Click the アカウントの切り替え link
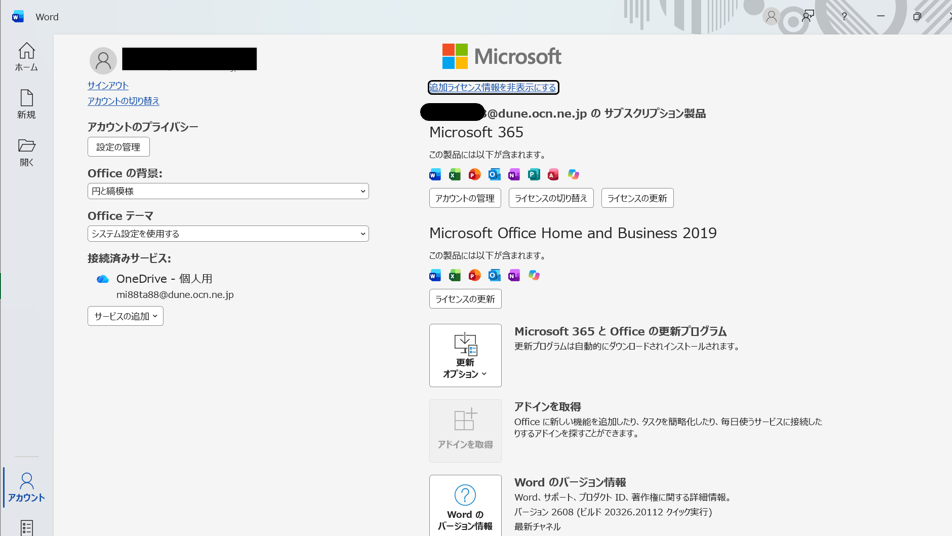 123,101
